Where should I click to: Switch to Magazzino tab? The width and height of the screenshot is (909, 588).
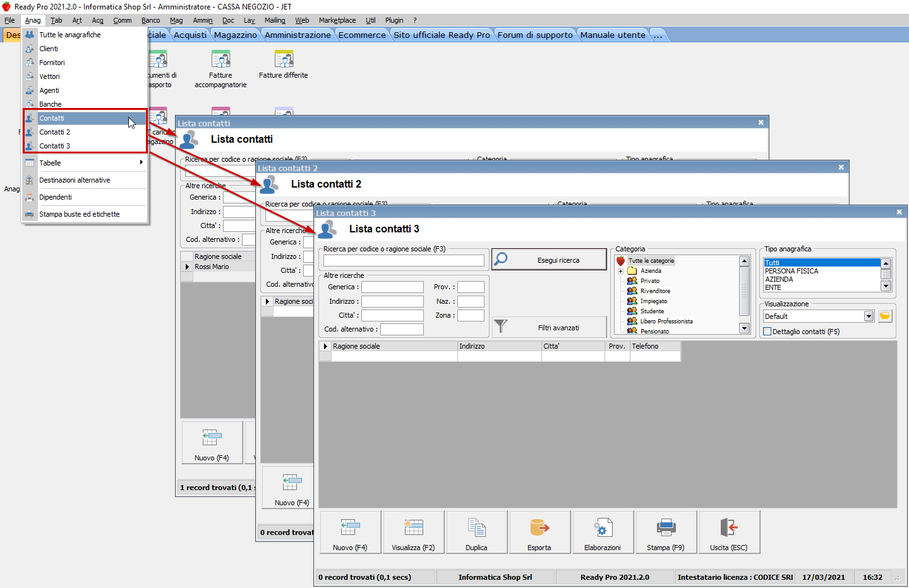coord(235,35)
